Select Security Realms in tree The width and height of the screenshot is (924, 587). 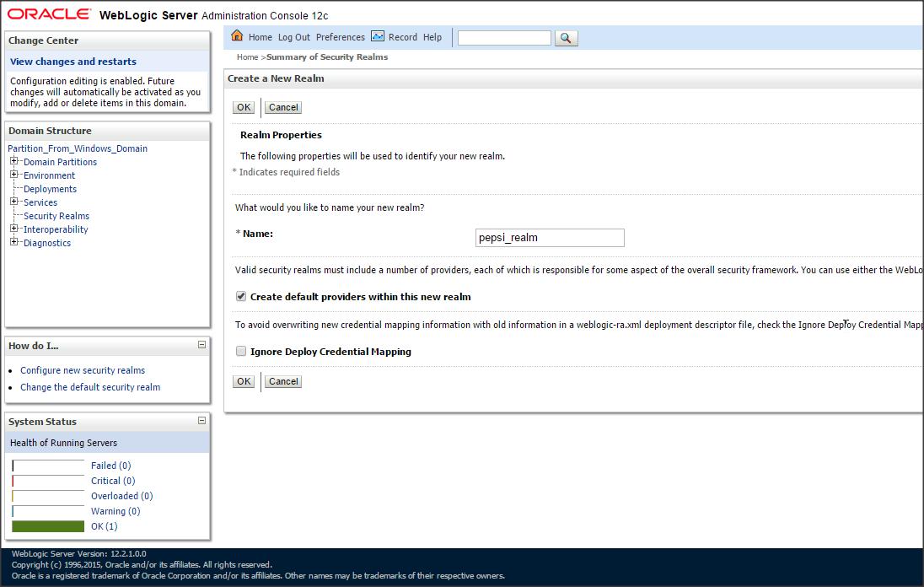pyautogui.click(x=56, y=216)
